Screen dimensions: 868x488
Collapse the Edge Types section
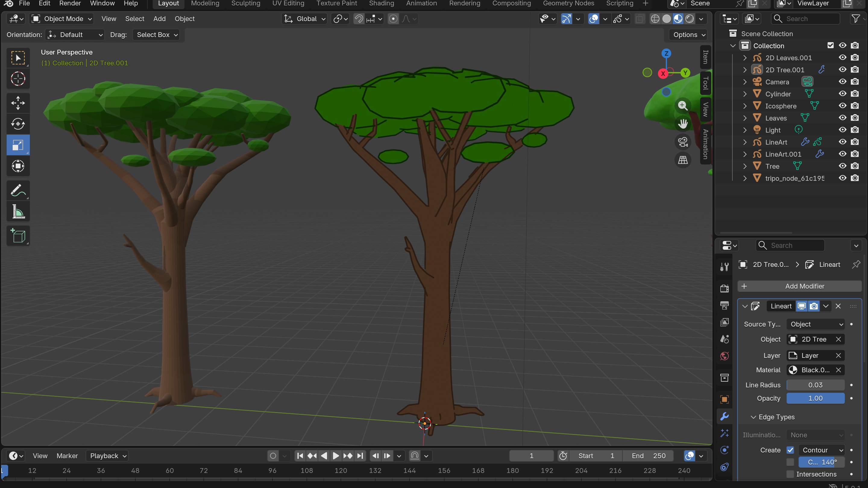pyautogui.click(x=753, y=417)
